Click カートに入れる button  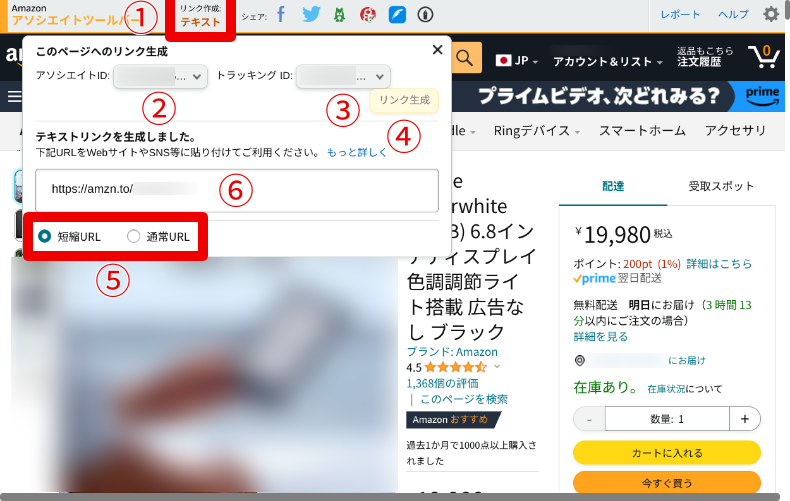[667, 453]
